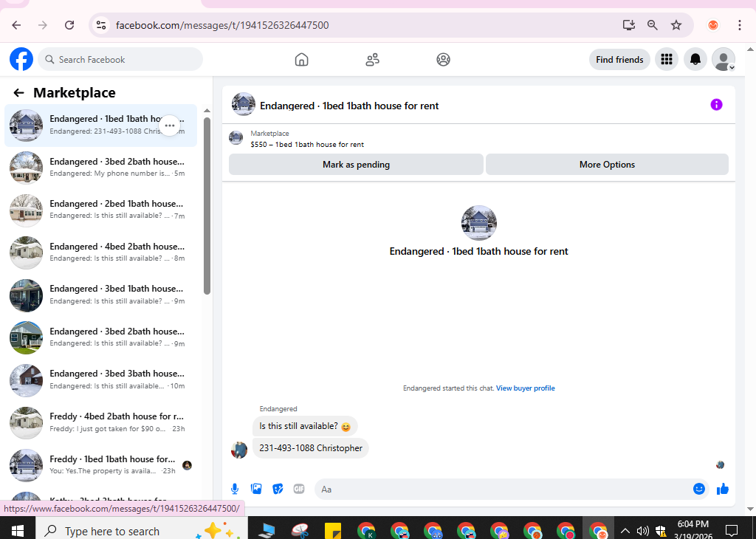Click the sender avatar next to Christopher message
This screenshot has height=539, width=756.
239,450
